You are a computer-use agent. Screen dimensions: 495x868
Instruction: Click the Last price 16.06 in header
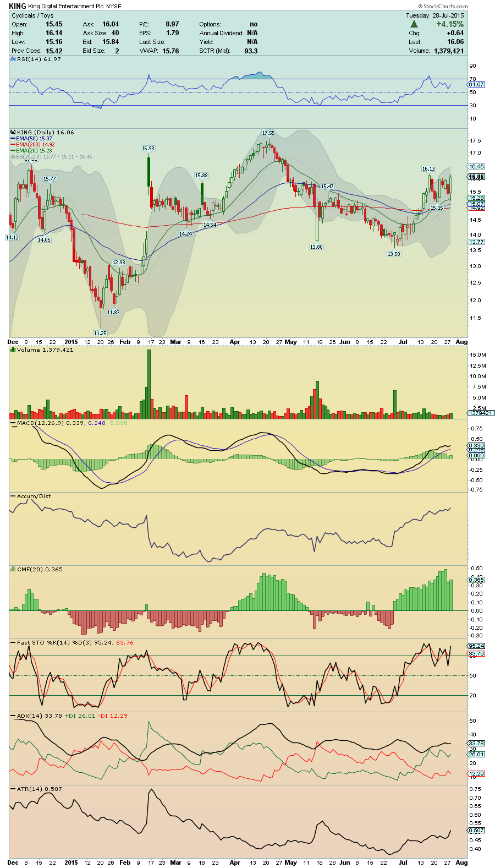(455, 42)
